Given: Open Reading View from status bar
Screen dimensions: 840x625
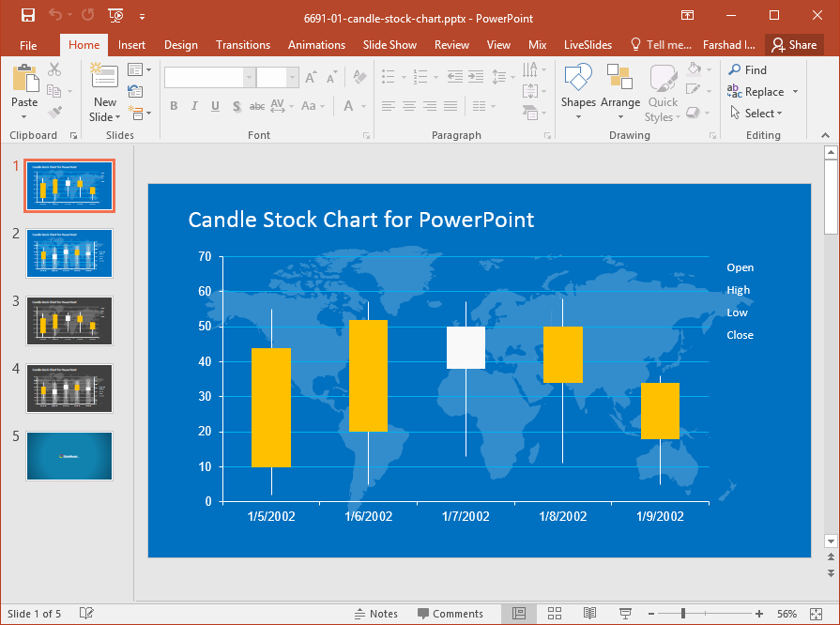Looking at the screenshot, I should tap(589, 614).
